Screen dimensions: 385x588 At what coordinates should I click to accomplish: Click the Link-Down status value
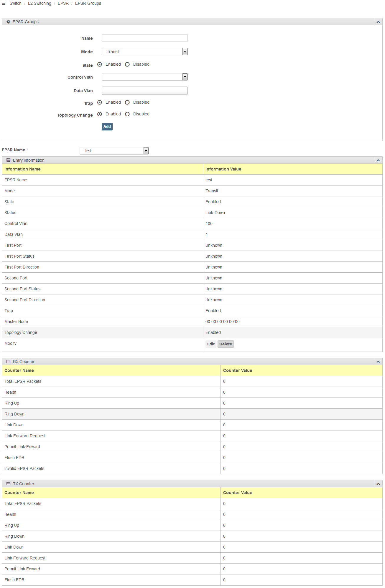coord(215,213)
